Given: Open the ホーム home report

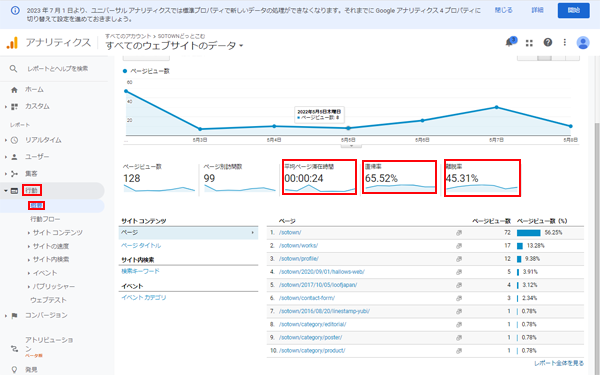Looking at the screenshot, I should [34, 90].
